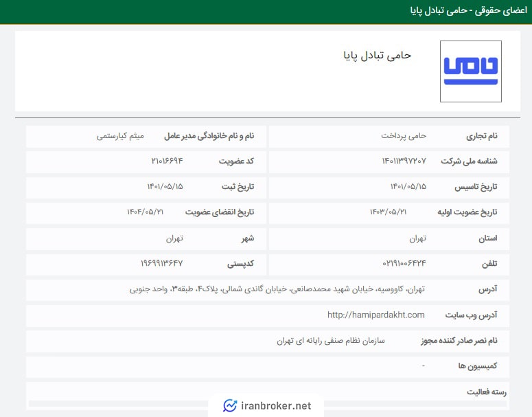The width and height of the screenshot is (532, 417).
Task: Click the establishment date value next to 'تاریخ تاسیس'
Action: click(x=408, y=186)
